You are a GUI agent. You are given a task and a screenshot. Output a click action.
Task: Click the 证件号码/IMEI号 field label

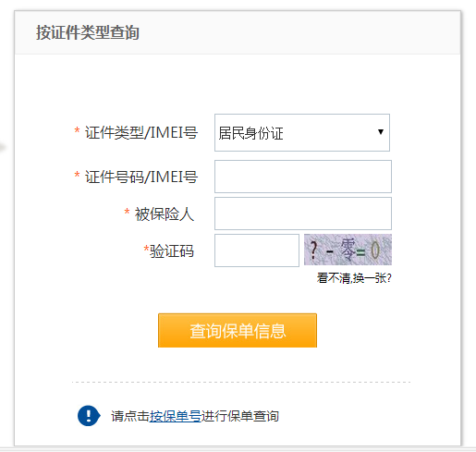pos(141,177)
